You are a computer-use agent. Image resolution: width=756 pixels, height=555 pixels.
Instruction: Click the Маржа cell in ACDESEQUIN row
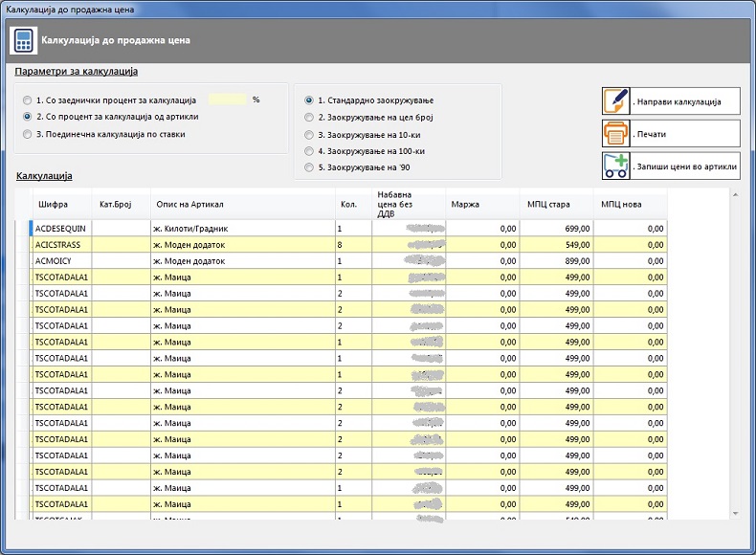[x=482, y=229]
